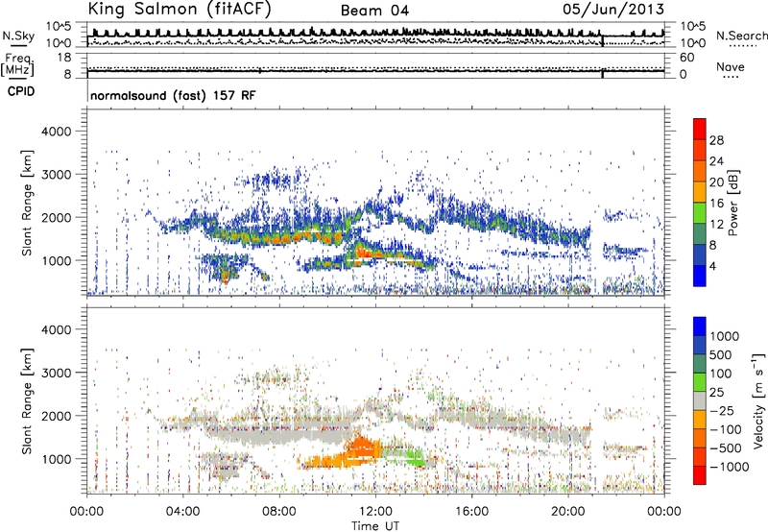The width and height of the screenshot is (768, 532).
Task: Click the 16 label on power colorbar
Action: (x=716, y=204)
